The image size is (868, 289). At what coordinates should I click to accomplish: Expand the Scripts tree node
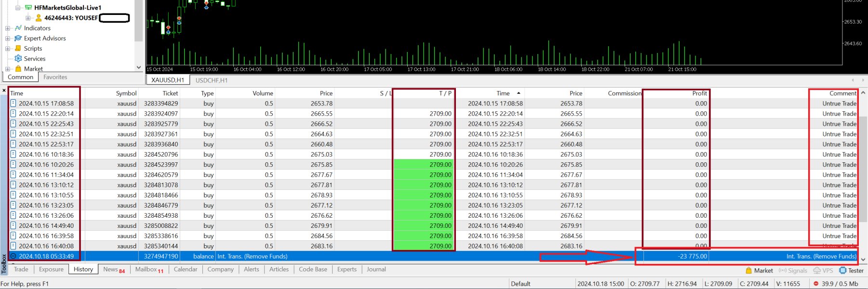[8, 48]
